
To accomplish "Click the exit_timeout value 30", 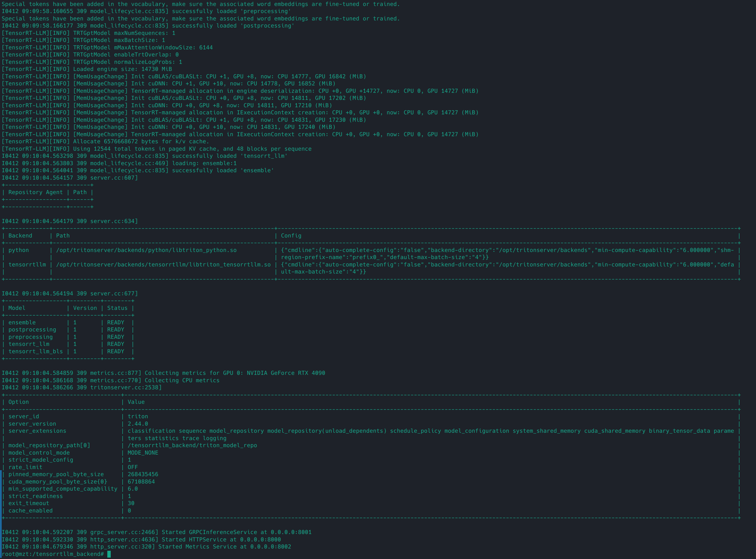I will [x=131, y=503].
